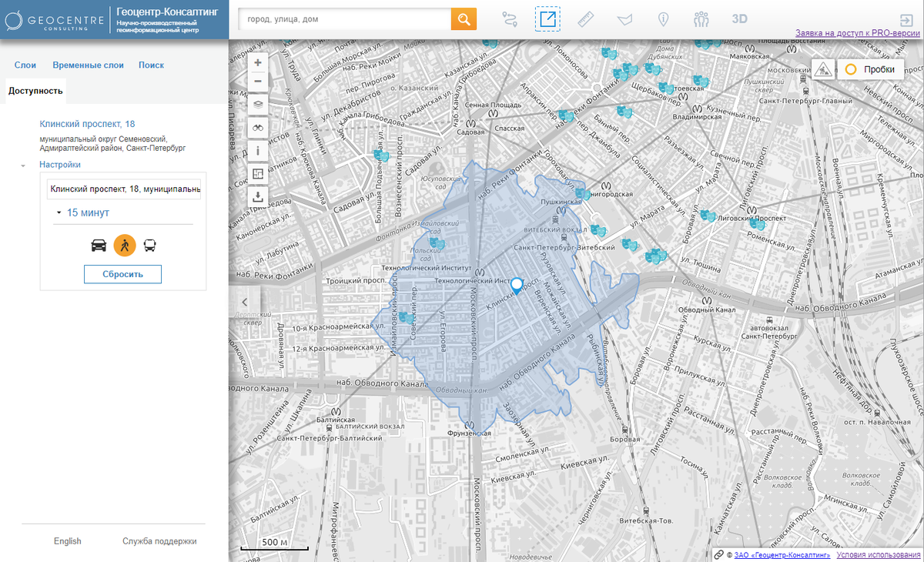This screenshot has width=924, height=562.
Task: Click the binoculars map button
Action: tap(258, 128)
